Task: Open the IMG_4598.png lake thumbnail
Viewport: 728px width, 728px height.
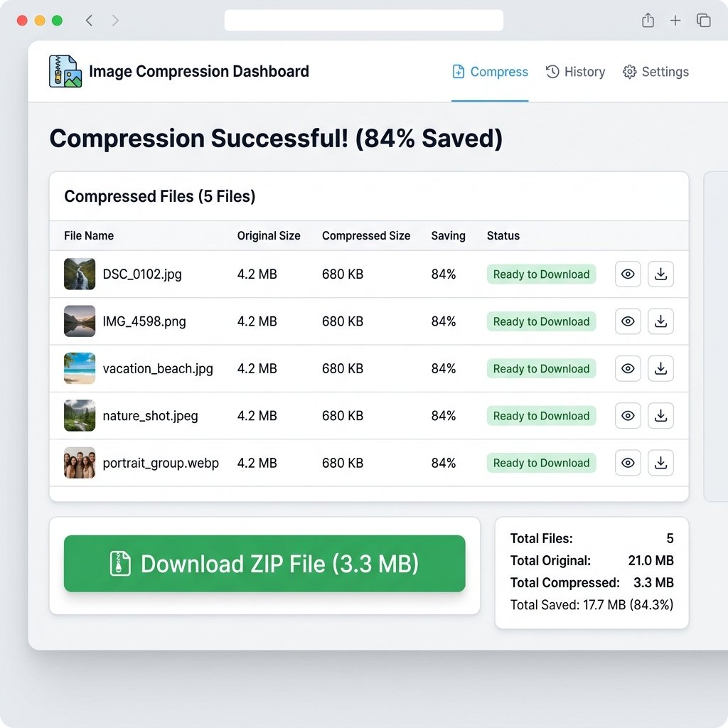Action: coord(80,321)
